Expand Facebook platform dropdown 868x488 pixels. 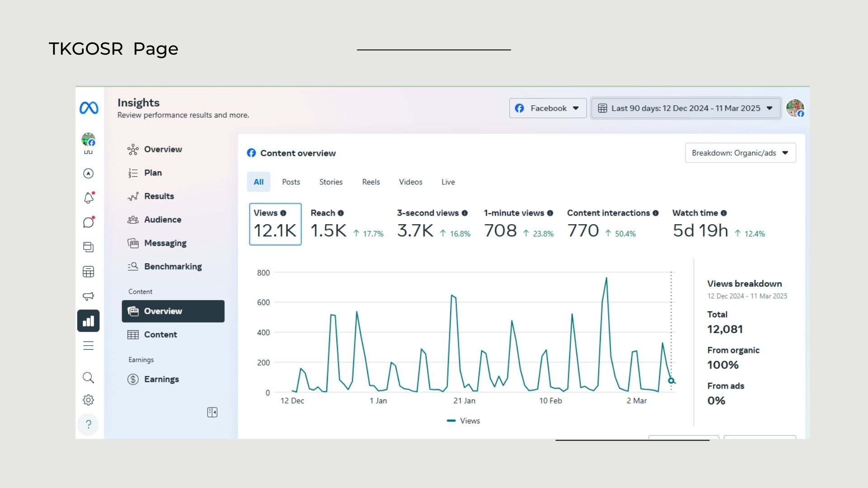coord(548,108)
